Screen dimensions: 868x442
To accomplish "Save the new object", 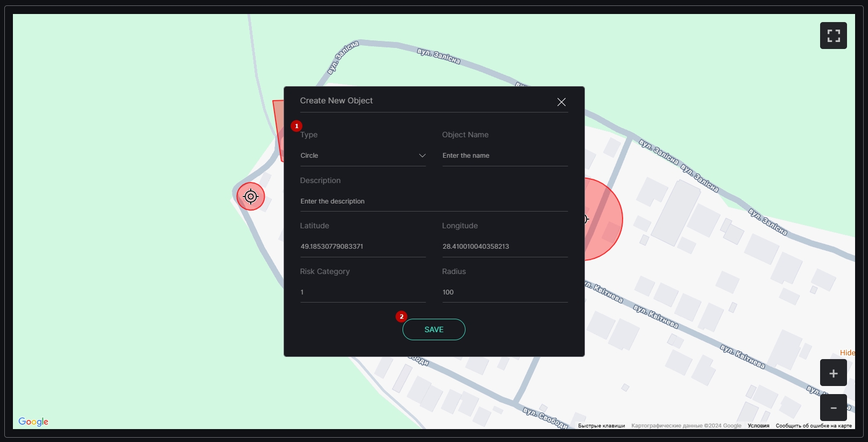I will click(434, 329).
